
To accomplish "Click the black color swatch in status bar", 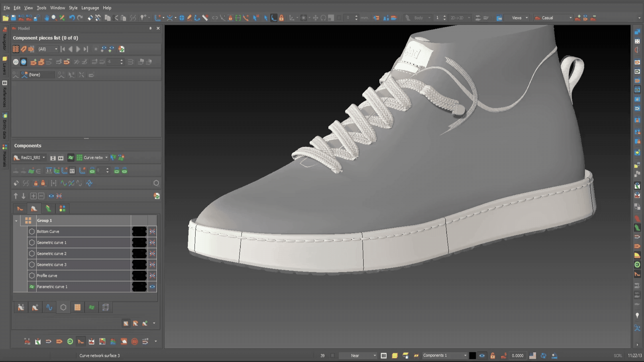I will (472, 356).
